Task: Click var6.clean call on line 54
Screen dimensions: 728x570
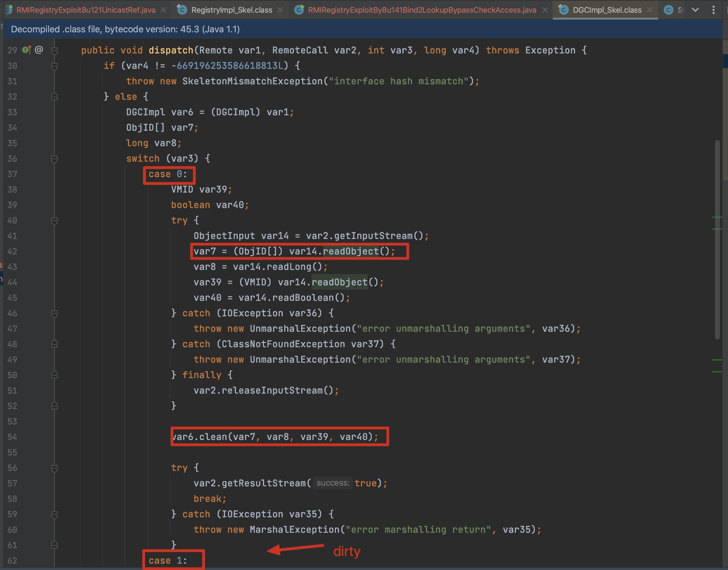Action: point(275,437)
